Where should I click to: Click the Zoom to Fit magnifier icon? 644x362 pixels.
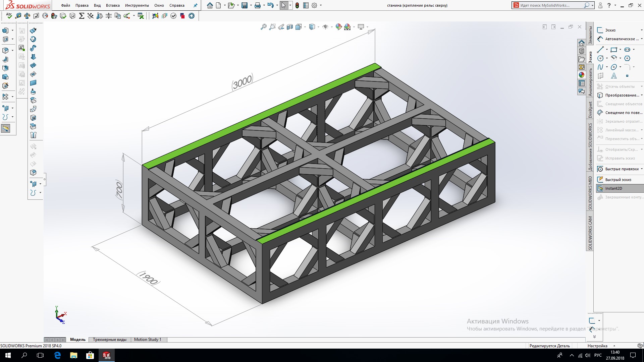pos(264,27)
